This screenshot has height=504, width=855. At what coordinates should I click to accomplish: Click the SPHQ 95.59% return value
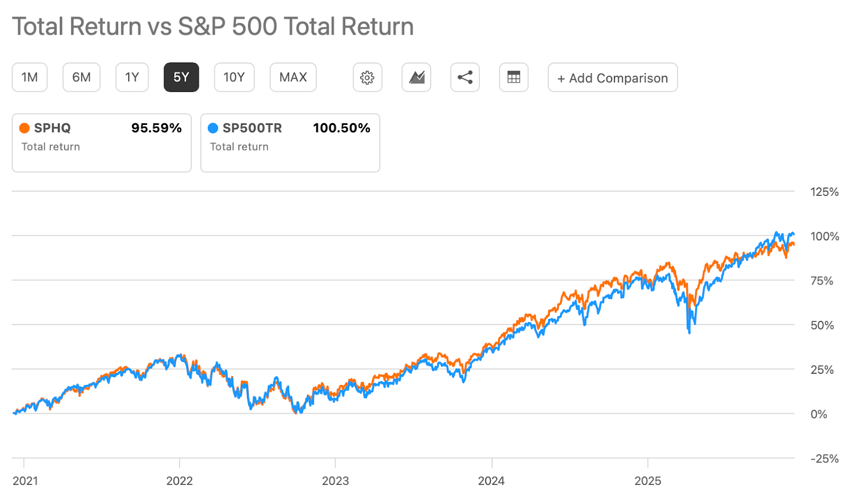point(157,128)
